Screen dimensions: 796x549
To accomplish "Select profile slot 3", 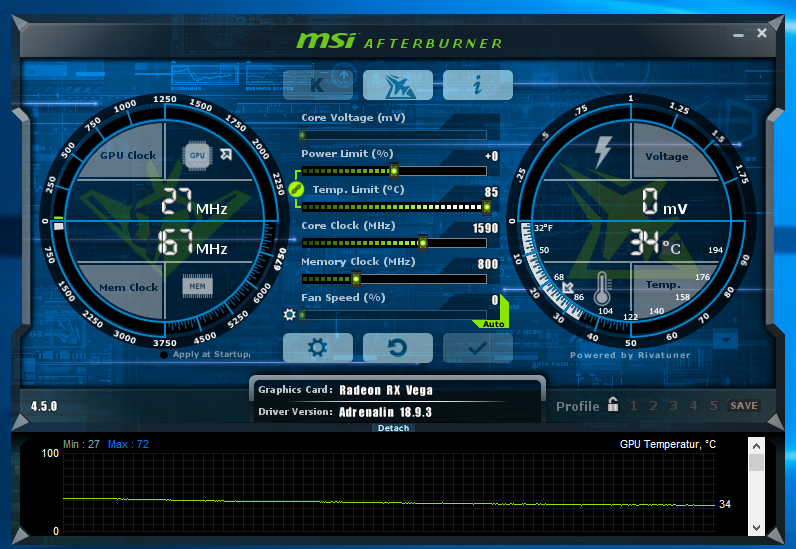I will tap(673, 406).
